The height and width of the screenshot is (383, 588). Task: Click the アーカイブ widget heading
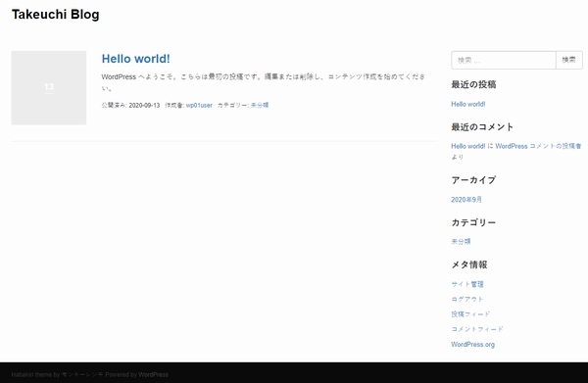coord(473,180)
